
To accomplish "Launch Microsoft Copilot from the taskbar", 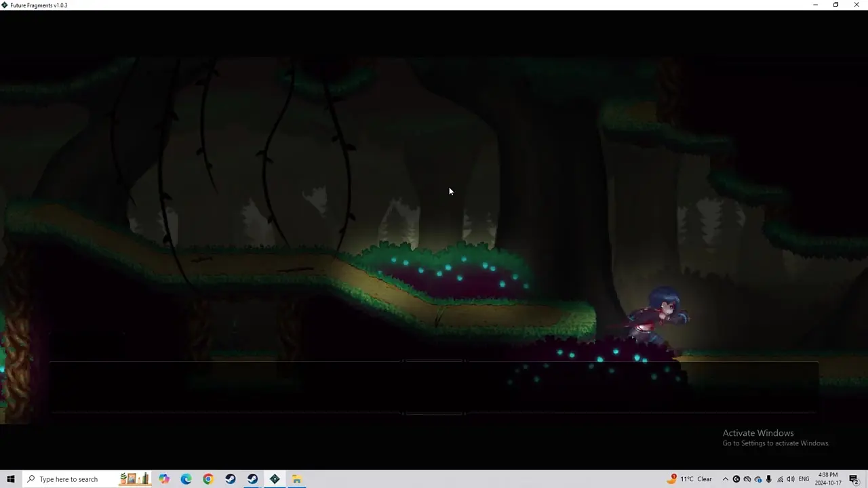I will click(164, 479).
